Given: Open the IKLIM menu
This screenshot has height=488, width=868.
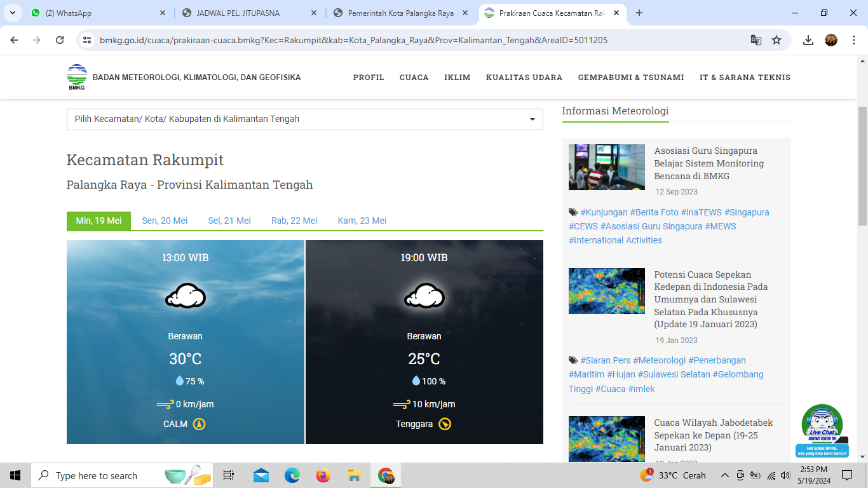Looking at the screenshot, I should coord(458,78).
